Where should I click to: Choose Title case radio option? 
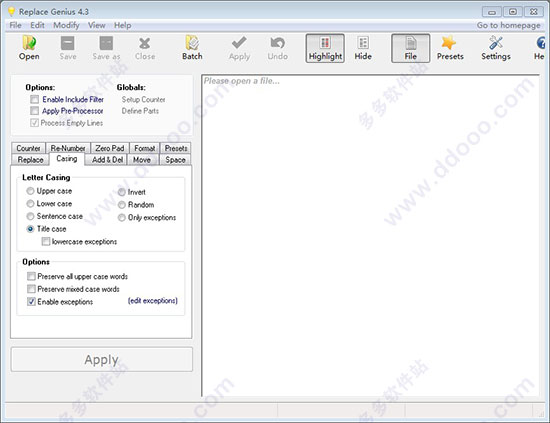[x=30, y=229]
